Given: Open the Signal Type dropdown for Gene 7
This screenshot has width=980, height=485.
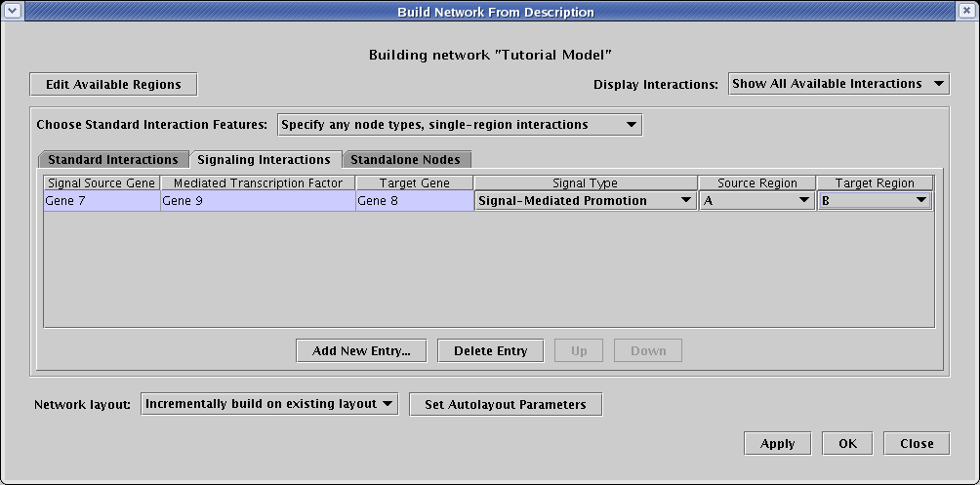Looking at the screenshot, I should pos(585,201).
